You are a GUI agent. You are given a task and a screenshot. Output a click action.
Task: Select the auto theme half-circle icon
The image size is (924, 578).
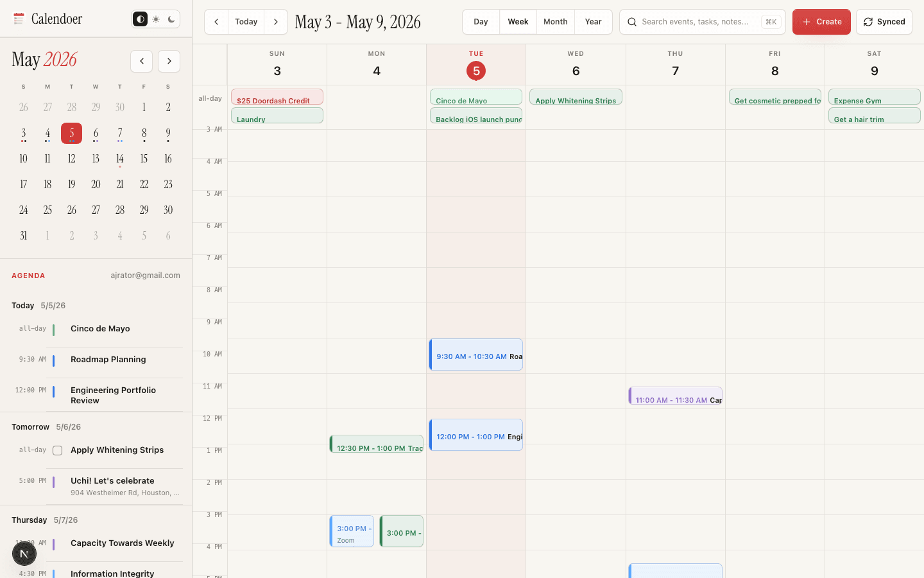140,19
